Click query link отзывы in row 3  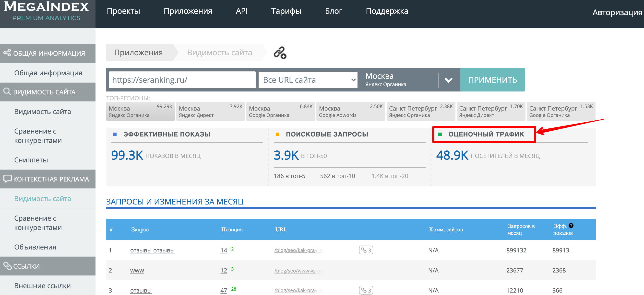[141, 291]
